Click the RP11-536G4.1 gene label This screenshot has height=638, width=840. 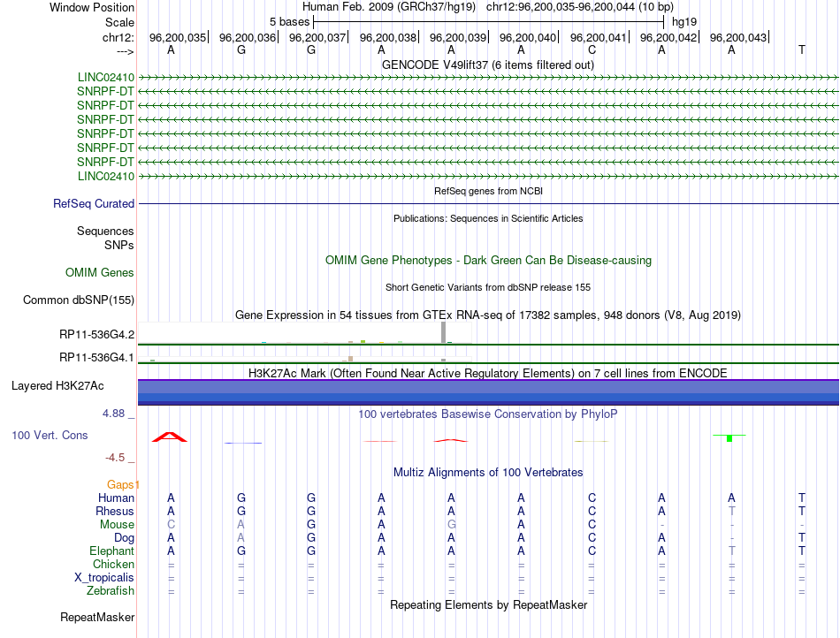(x=96, y=357)
